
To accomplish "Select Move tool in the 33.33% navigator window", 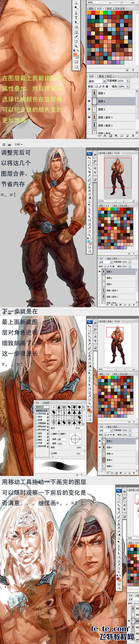I will [89, 157].
